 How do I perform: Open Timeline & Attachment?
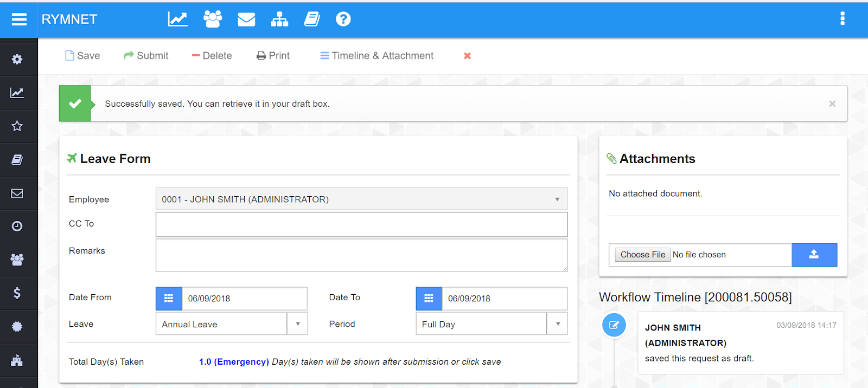(x=376, y=56)
